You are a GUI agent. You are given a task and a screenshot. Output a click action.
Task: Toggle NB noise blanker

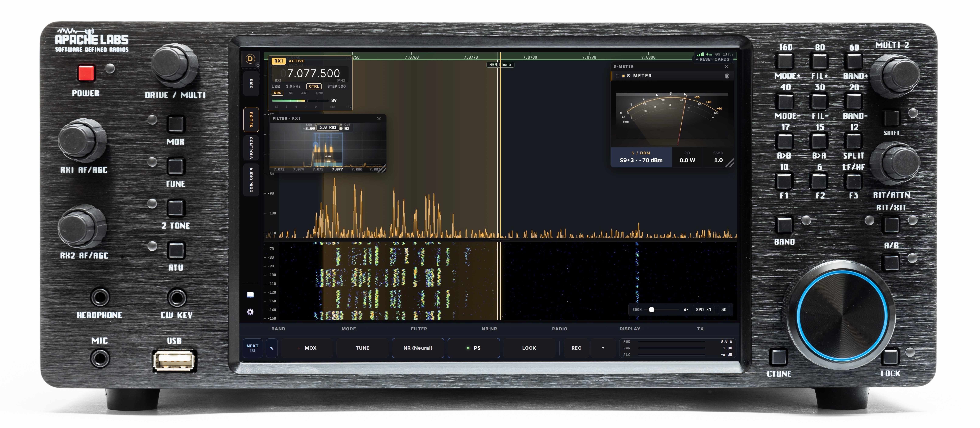click(291, 93)
